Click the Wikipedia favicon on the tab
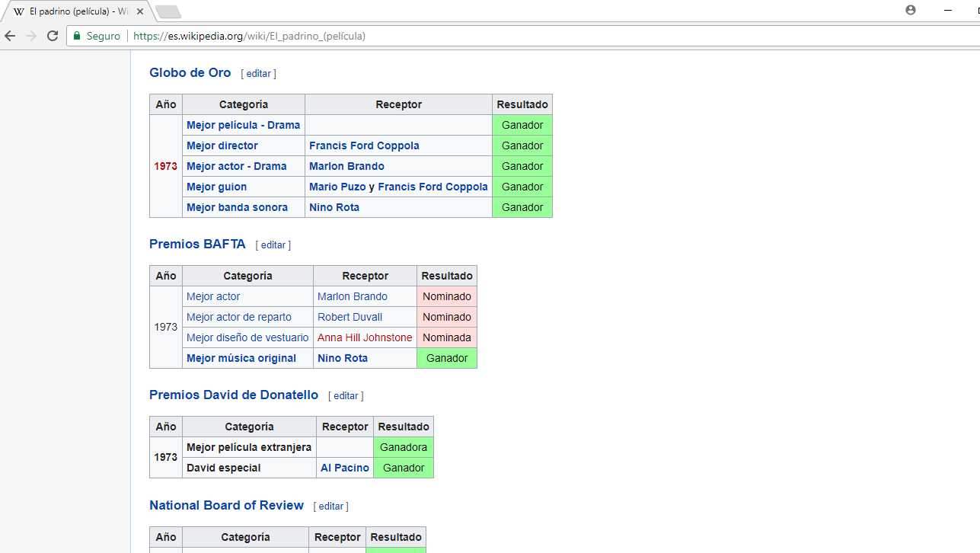This screenshot has height=553, width=980. 19,11
